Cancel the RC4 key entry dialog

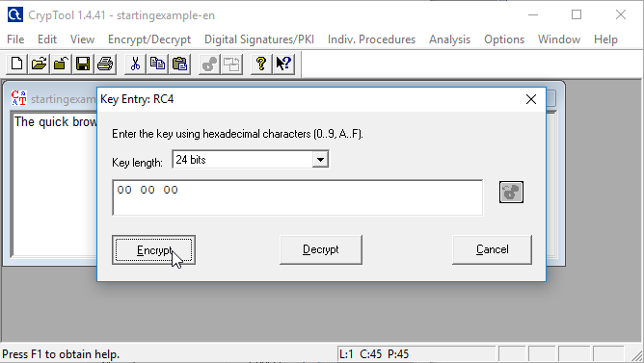pos(492,249)
